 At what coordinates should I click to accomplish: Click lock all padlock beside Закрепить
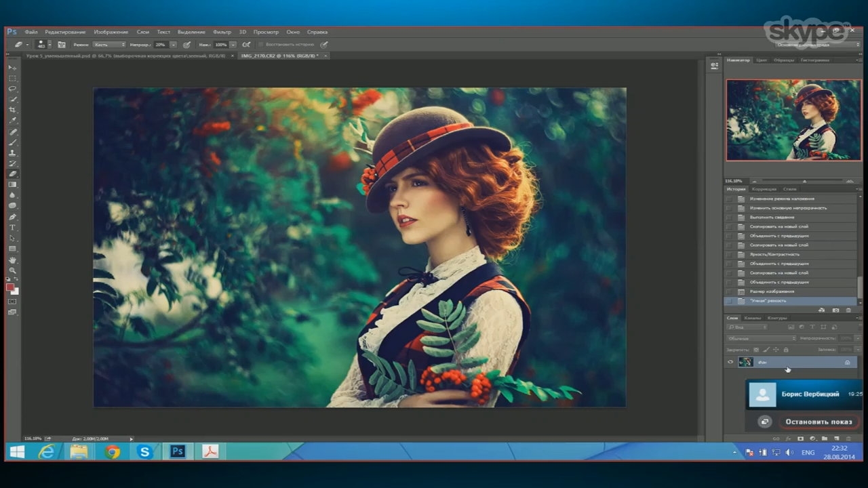(785, 350)
